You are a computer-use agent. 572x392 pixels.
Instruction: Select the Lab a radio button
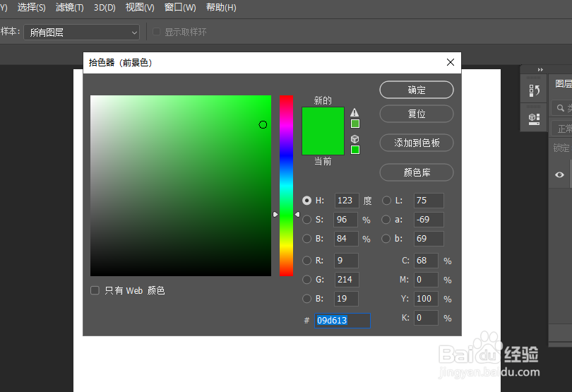pyautogui.click(x=386, y=220)
